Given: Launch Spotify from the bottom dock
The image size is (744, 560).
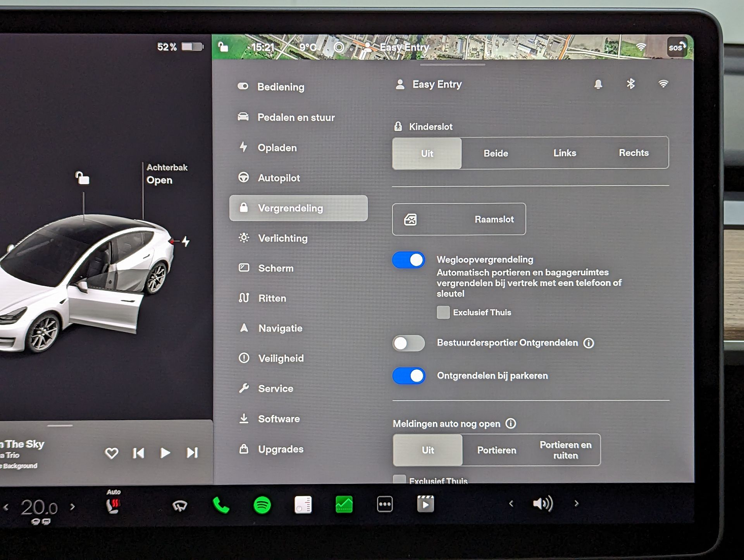Looking at the screenshot, I should pyautogui.click(x=262, y=505).
